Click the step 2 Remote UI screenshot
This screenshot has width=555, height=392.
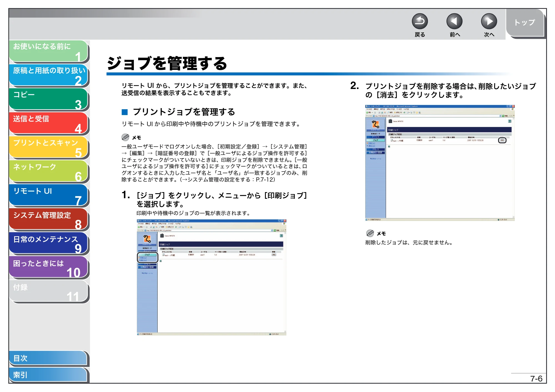click(x=440, y=163)
